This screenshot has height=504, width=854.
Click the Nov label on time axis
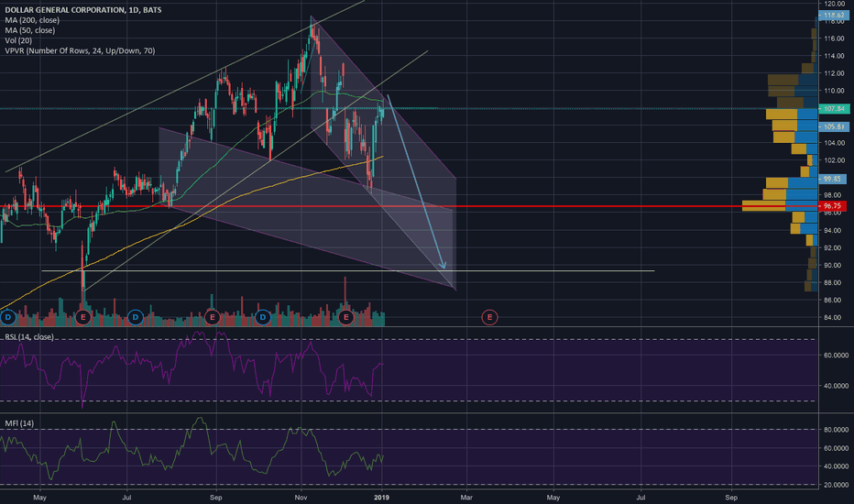(301, 497)
